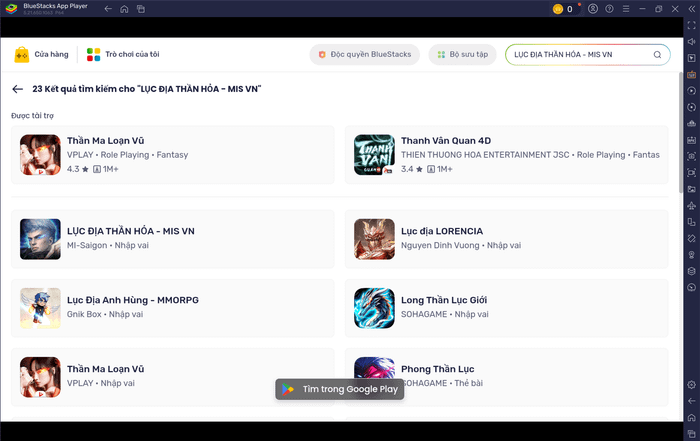Open Độc quyền BlueStacks section
Image resolution: width=700 pixels, height=441 pixels.
click(364, 54)
